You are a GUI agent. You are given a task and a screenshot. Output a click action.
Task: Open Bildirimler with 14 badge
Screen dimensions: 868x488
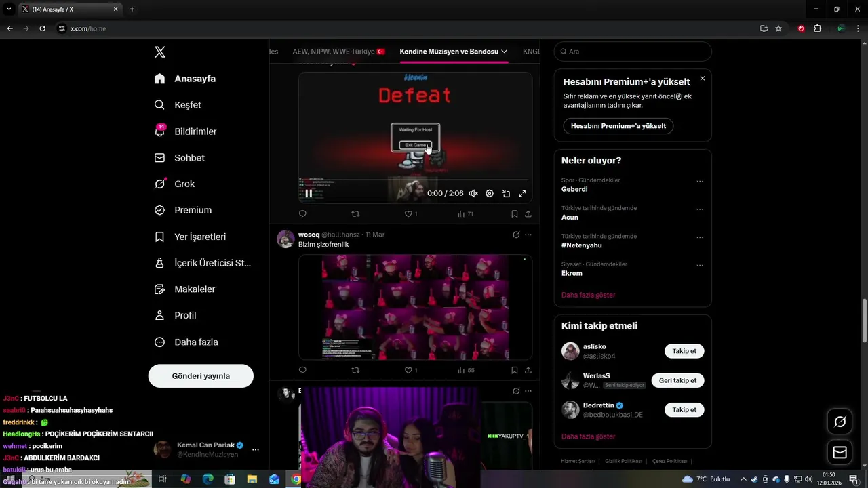pyautogui.click(x=185, y=131)
